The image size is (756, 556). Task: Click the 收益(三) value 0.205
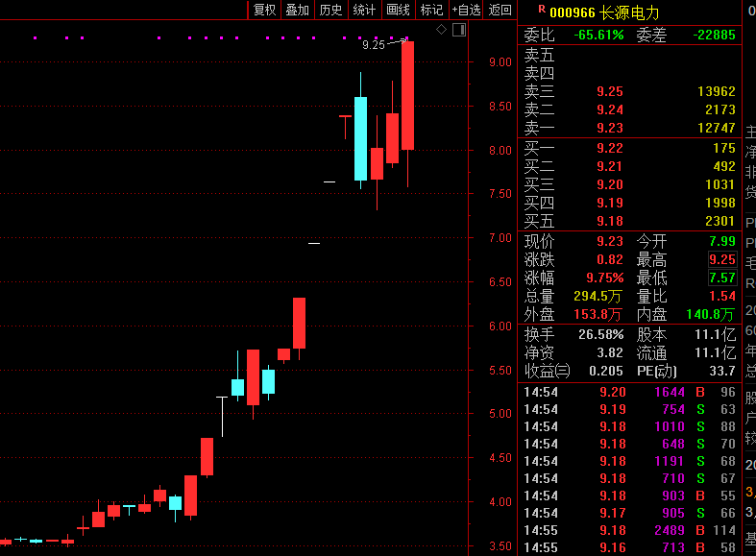pos(606,371)
